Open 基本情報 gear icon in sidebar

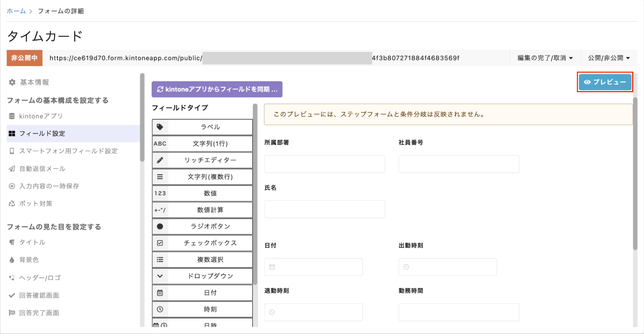click(12, 82)
